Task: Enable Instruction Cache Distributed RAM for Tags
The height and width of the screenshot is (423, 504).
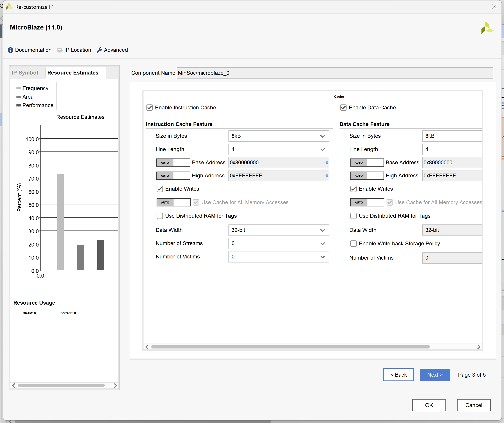Action: [x=160, y=216]
